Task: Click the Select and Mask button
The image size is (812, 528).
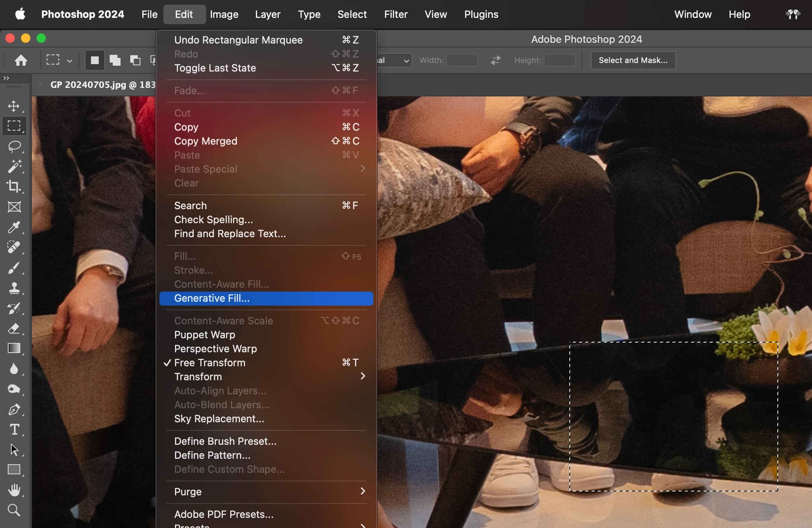Action: pyautogui.click(x=633, y=60)
